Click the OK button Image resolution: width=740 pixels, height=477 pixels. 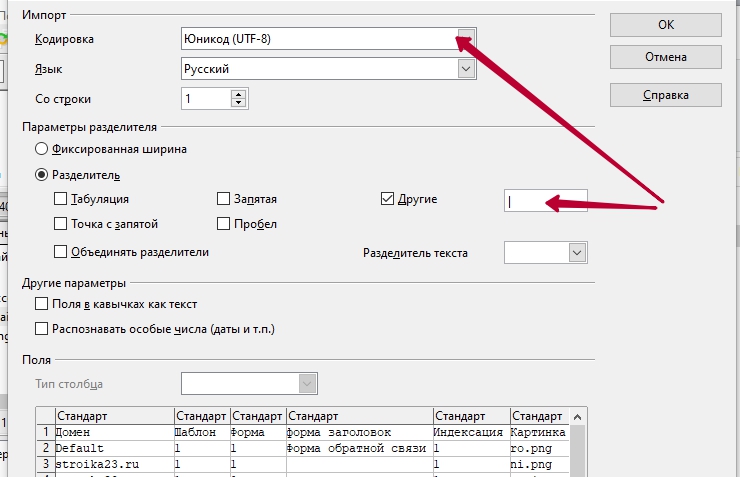[x=665, y=23]
